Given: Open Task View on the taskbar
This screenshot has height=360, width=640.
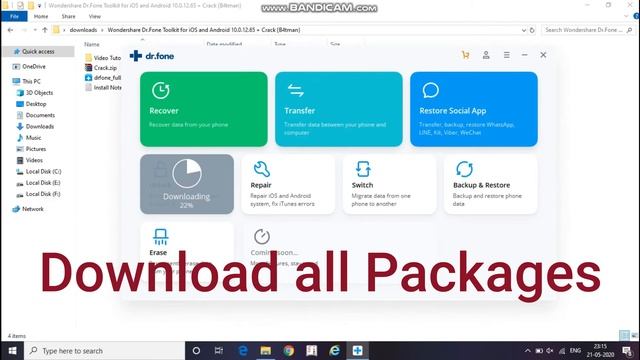Looking at the screenshot, I should click(x=219, y=351).
